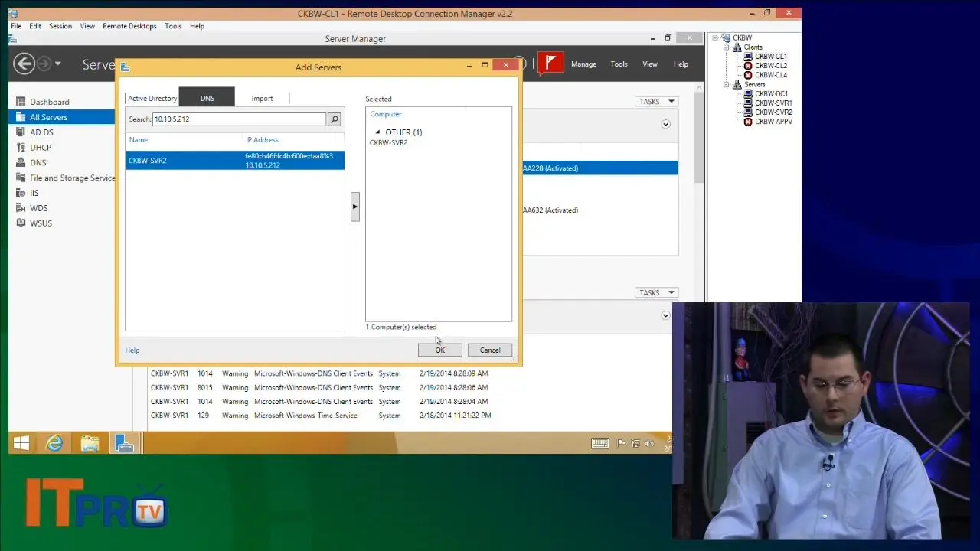Image resolution: width=980 pixels, height=551 pixels.
Task: Sort results by the IP Address column header
Action: click(262, 140)
